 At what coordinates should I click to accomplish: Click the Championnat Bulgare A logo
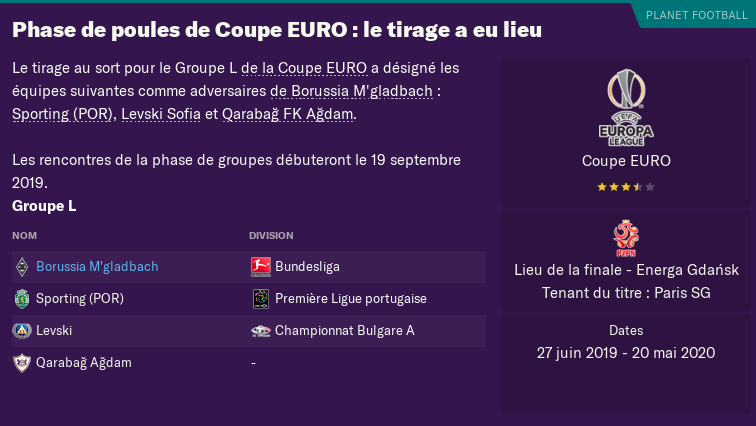tap(261, 331)
